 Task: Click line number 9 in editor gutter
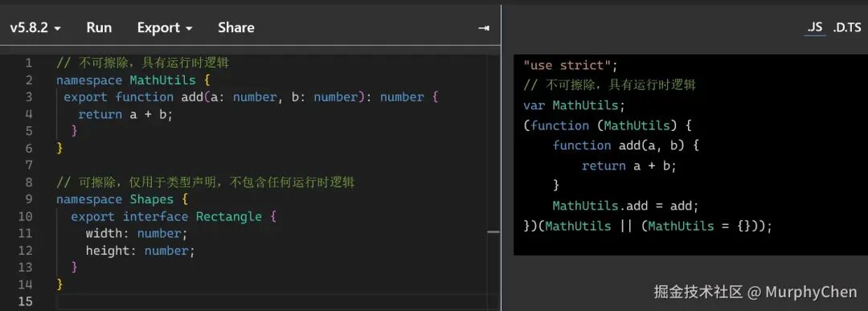point(28,199)
